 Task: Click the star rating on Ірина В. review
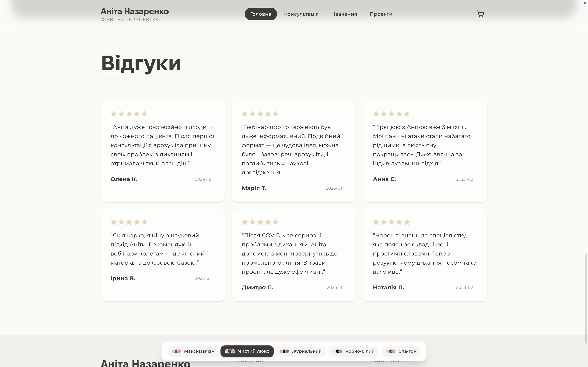[x=129, y=222]
